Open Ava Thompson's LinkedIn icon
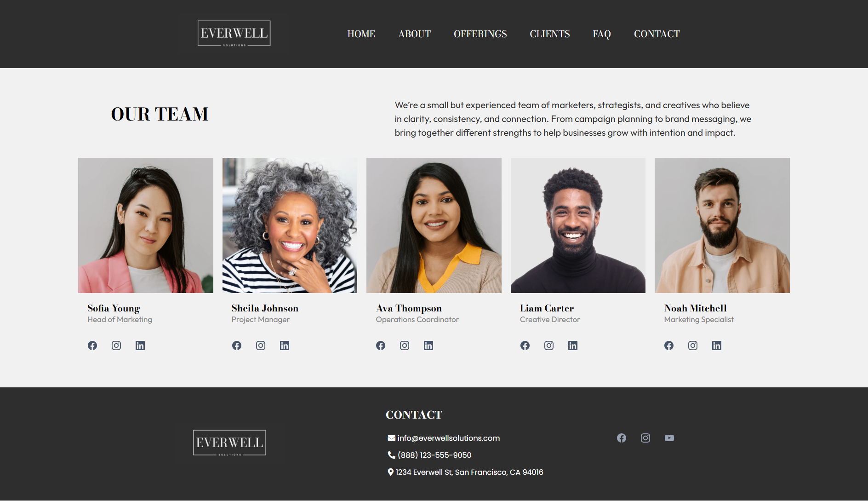 428,346
